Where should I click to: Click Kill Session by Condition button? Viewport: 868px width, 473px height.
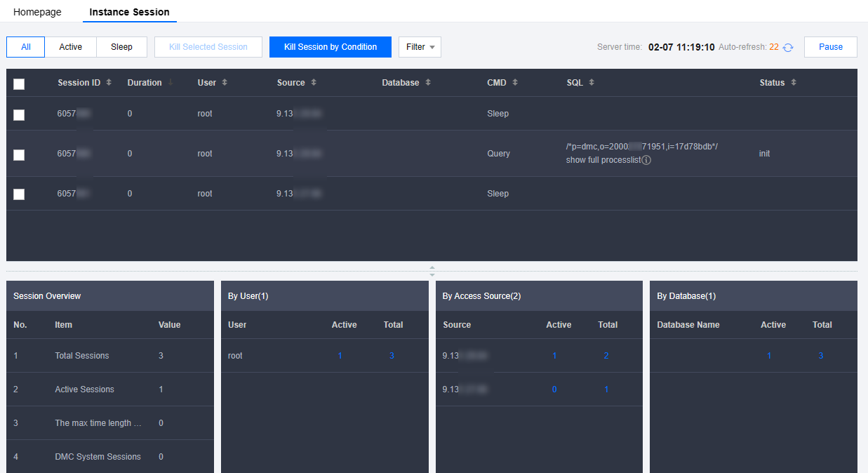(330, 47)
